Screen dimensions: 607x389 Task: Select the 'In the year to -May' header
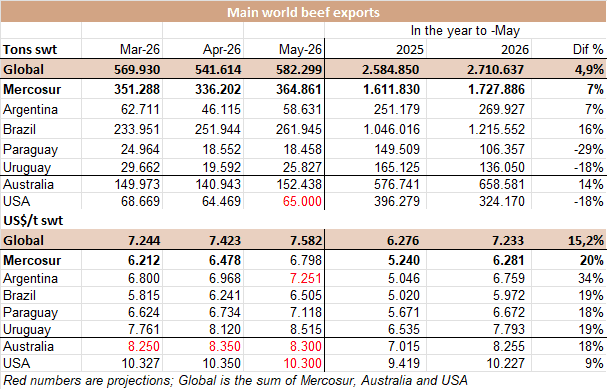(465, 30)
